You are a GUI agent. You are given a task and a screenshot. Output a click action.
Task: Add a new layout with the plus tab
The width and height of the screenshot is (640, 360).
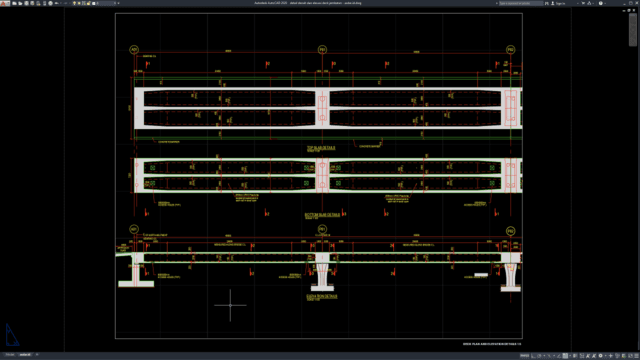coord(37,355)
